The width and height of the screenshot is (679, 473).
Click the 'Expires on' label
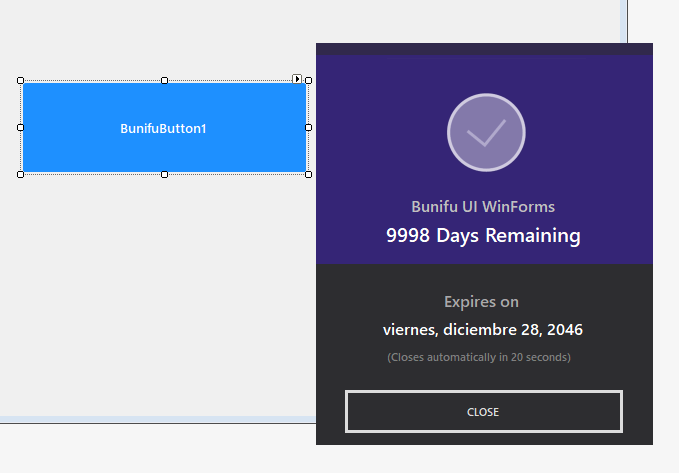(x=481, y=301)
